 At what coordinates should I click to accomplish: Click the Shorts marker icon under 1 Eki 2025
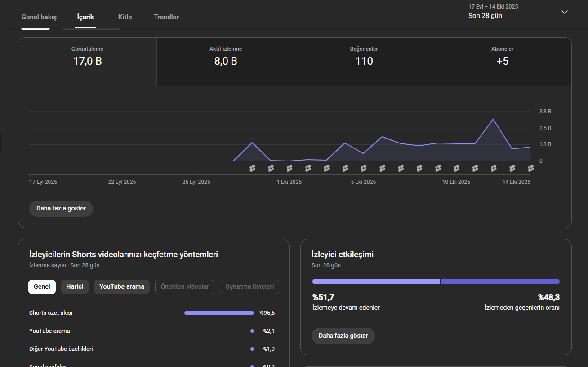tap(290, 168)
